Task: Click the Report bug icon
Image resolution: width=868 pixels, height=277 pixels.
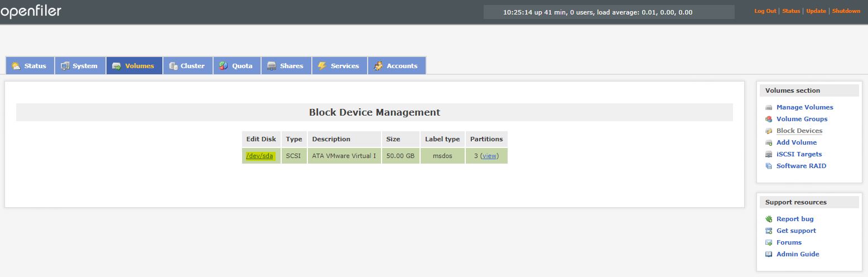Action: coord(769,219)
